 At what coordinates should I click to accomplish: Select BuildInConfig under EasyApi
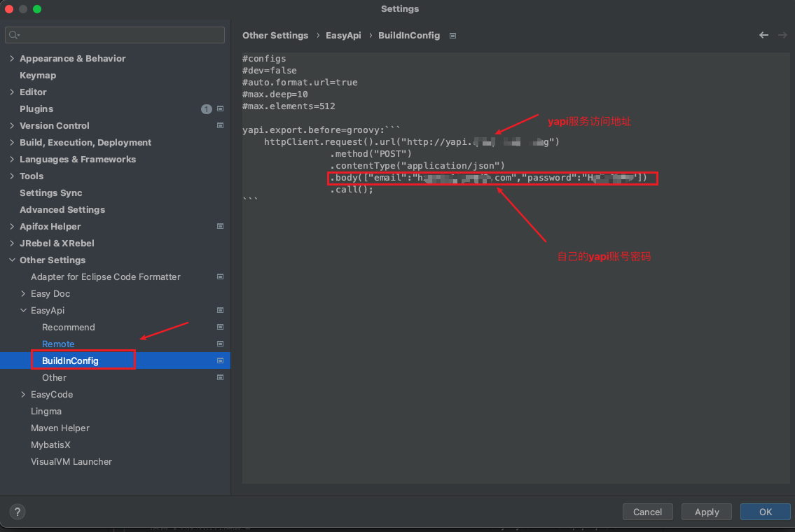click(70, 360)
